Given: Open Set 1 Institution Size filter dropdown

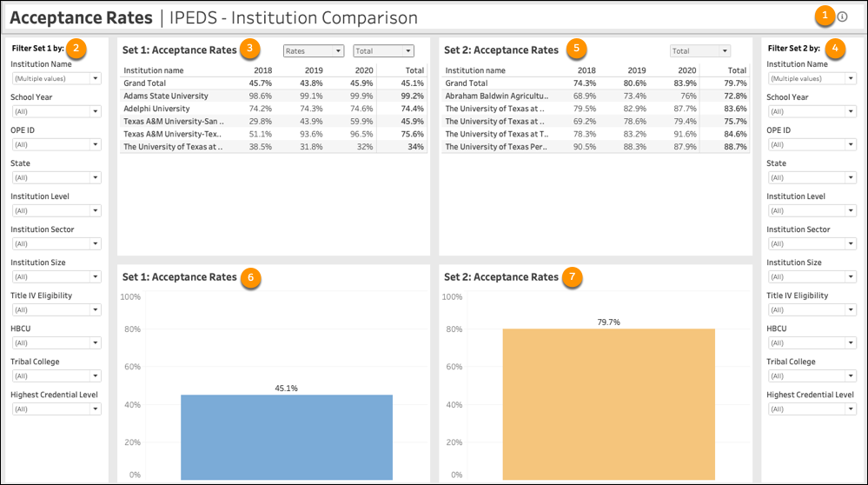Looking at the screenshot, I should coord(56,276).
